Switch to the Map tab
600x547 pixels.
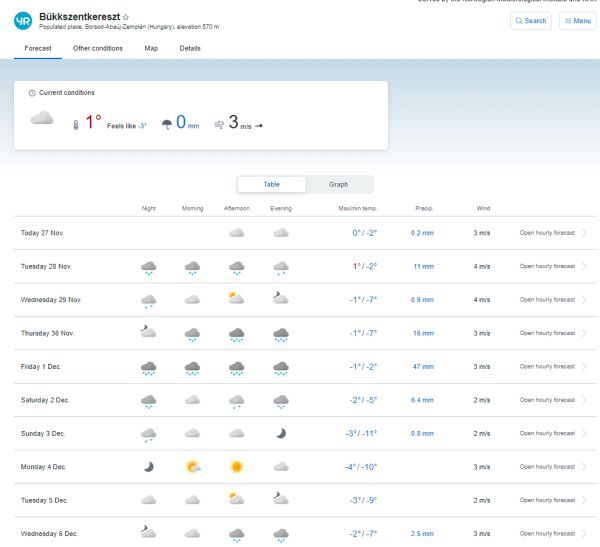click(151, 48)
